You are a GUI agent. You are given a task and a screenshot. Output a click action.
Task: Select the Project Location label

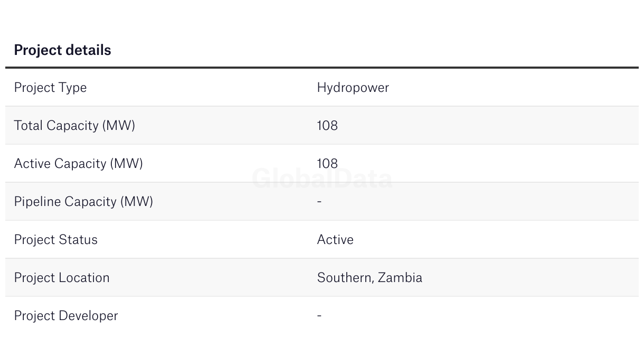62,278
